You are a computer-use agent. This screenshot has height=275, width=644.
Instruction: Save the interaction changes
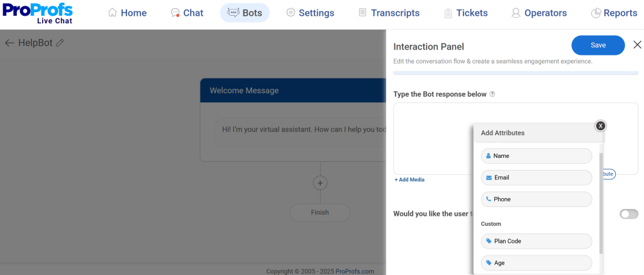[597, 45]
